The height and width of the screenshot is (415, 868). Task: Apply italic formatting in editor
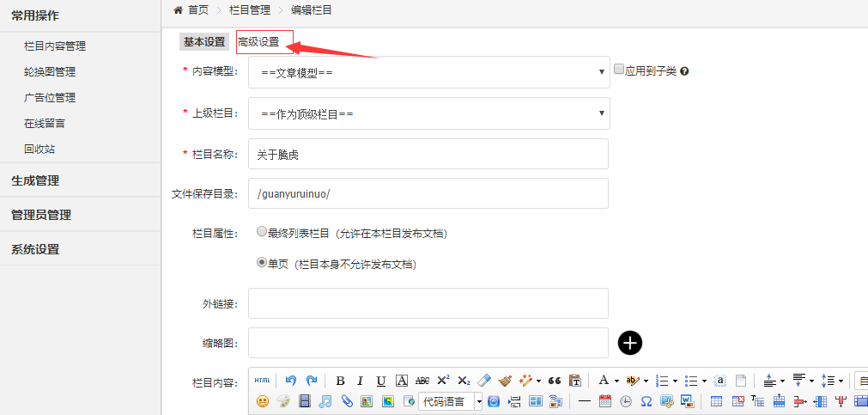click(361, 381)
